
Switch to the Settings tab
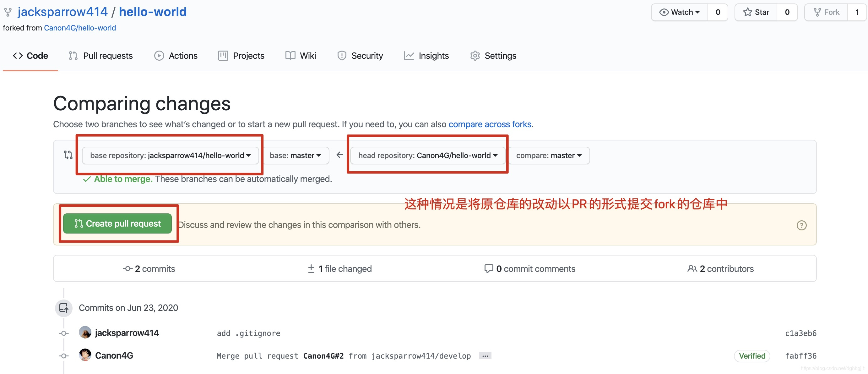tap(493, 56)
